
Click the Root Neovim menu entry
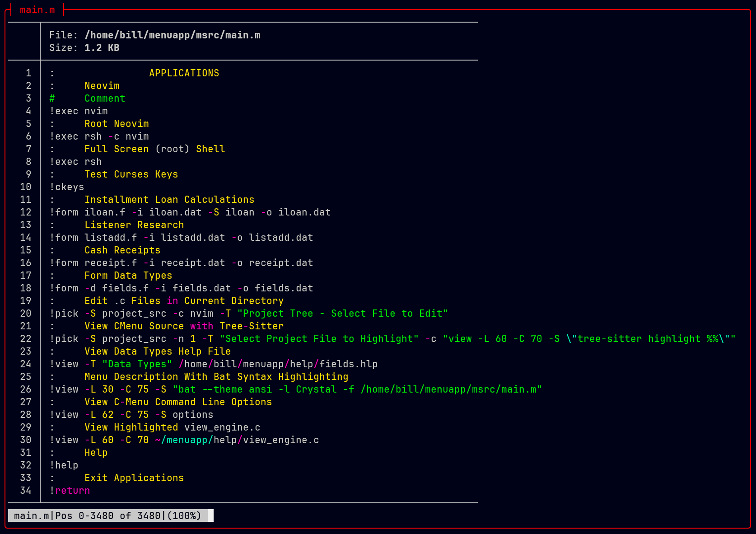point(116,124)
